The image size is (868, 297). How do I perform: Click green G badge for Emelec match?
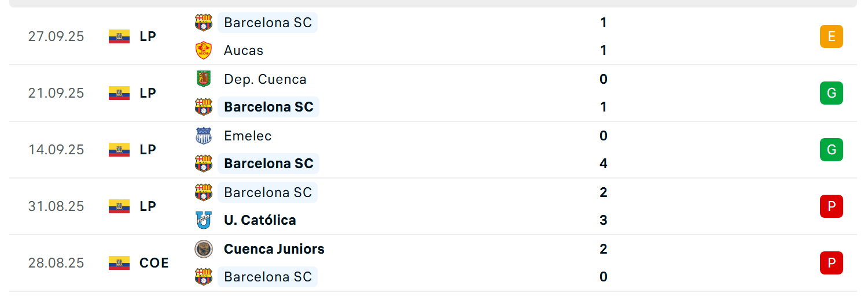point(831,150)
